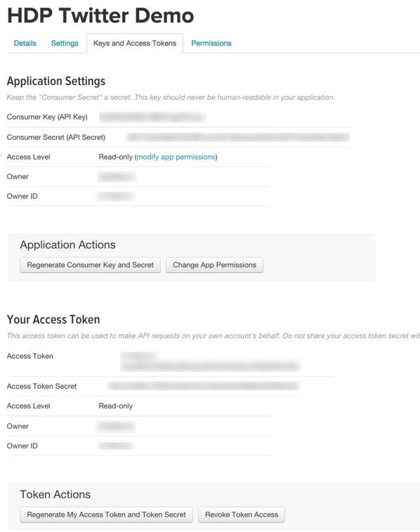Click the blurred Owner ID under Application Settings
The height and width of the screenshot is (532, 420).
(115, 196)
